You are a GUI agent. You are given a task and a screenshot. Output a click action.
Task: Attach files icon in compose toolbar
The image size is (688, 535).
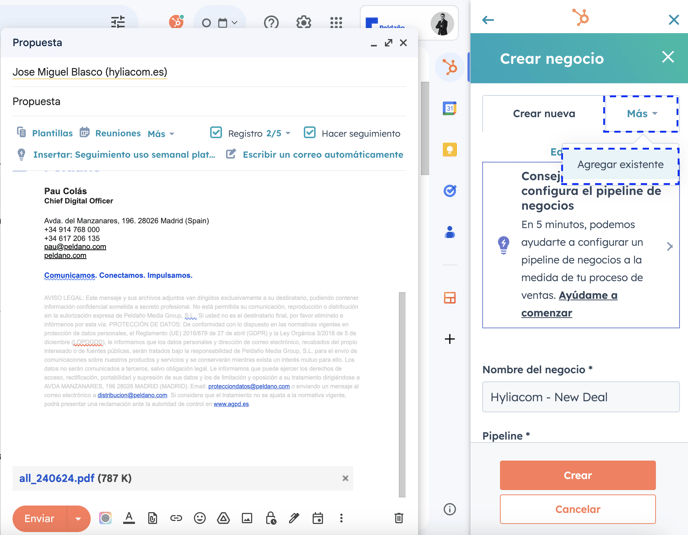coord(152,518)
